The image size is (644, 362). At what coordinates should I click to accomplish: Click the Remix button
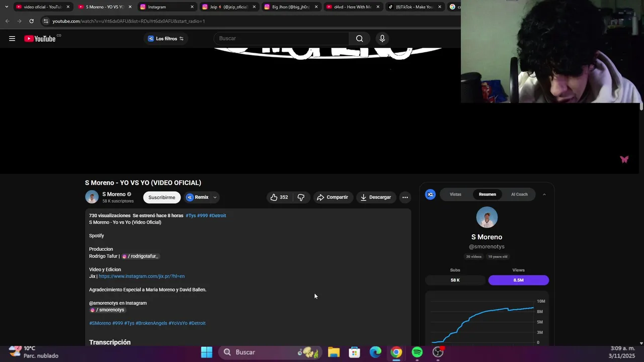pyautogui.click(x=198, y=197)
